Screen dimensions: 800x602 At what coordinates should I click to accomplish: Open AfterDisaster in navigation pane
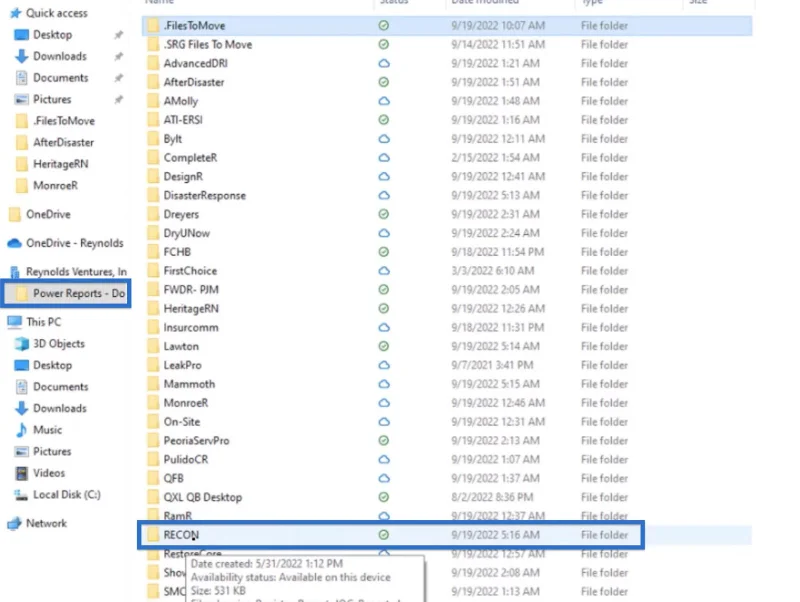55,142
